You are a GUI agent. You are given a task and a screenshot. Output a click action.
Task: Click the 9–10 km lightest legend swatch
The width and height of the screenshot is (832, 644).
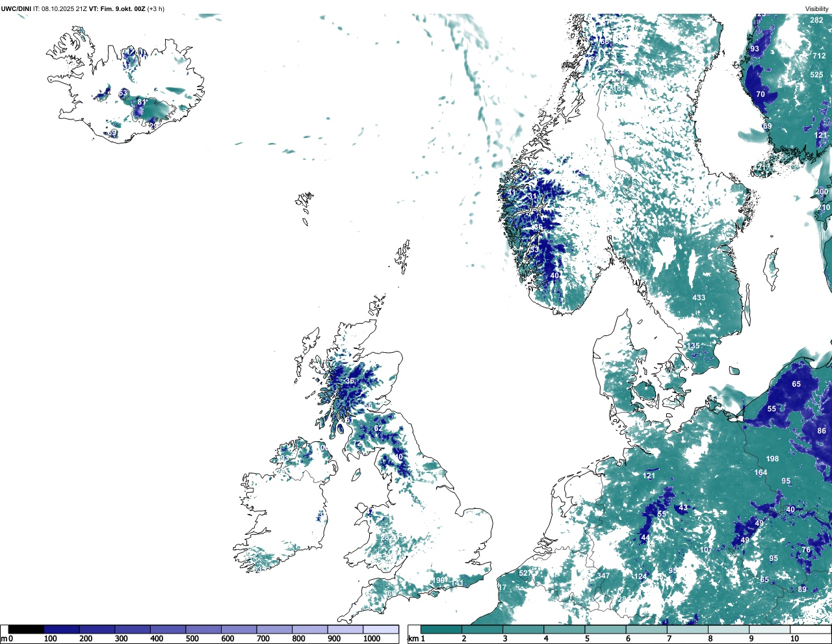770,629
